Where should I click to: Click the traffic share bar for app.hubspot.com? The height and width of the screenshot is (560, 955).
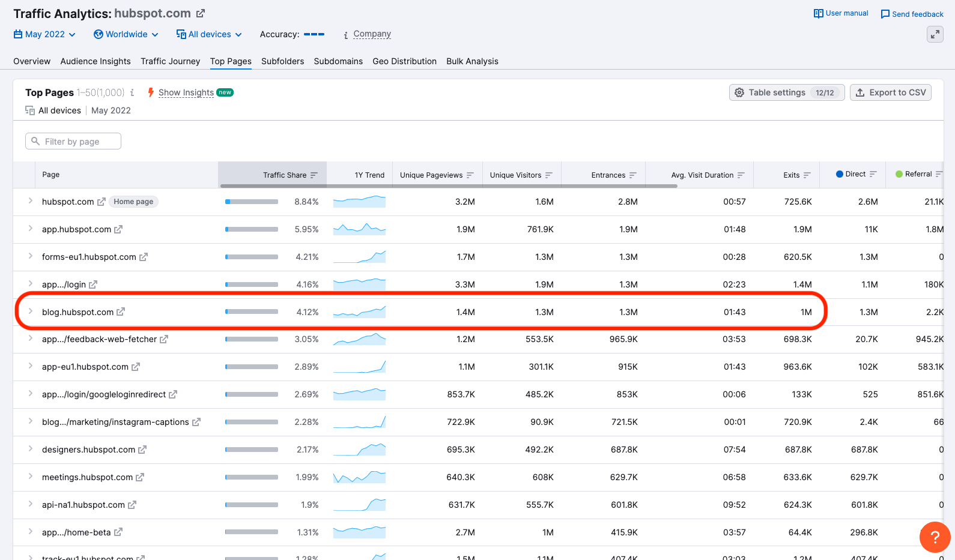(252, 229)
